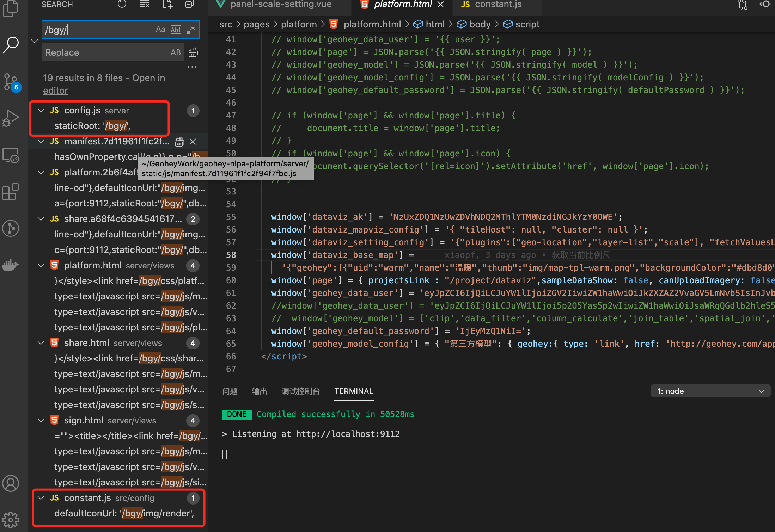Open a={port:9112,staticRoot match

[130, 203]
